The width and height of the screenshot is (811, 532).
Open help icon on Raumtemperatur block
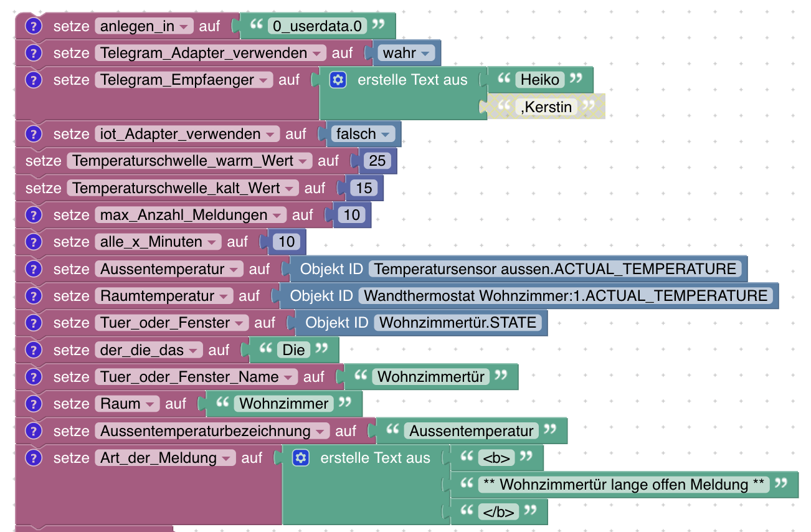(x=34, y=296)
